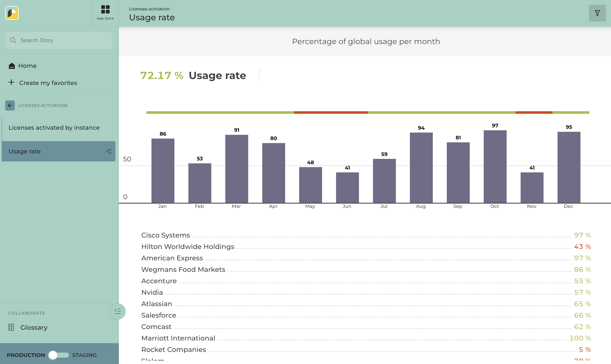The width and height of the screenshot is (611, 364).
Task: Select the STAGING label
Action: pyautogui.click(x=84, y=355)
